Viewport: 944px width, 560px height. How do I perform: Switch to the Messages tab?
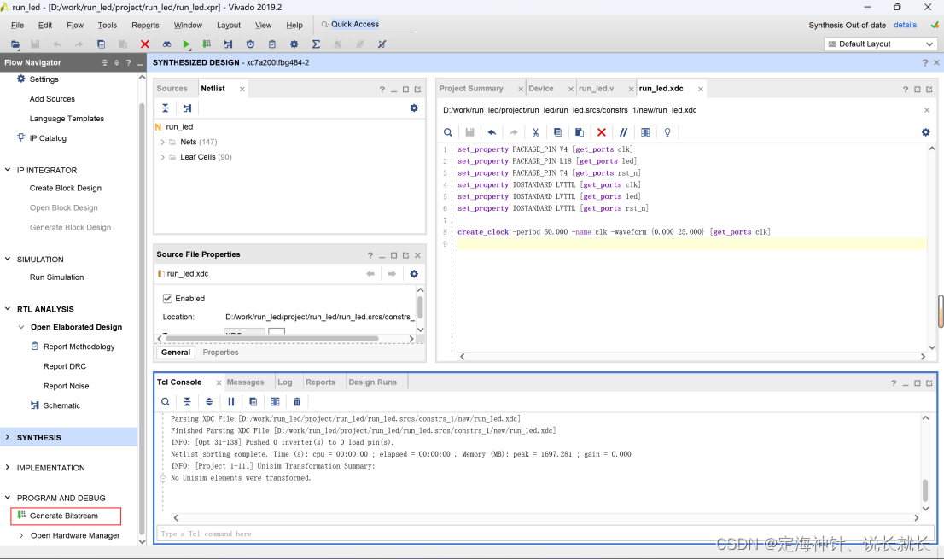(x=245, y=382)
